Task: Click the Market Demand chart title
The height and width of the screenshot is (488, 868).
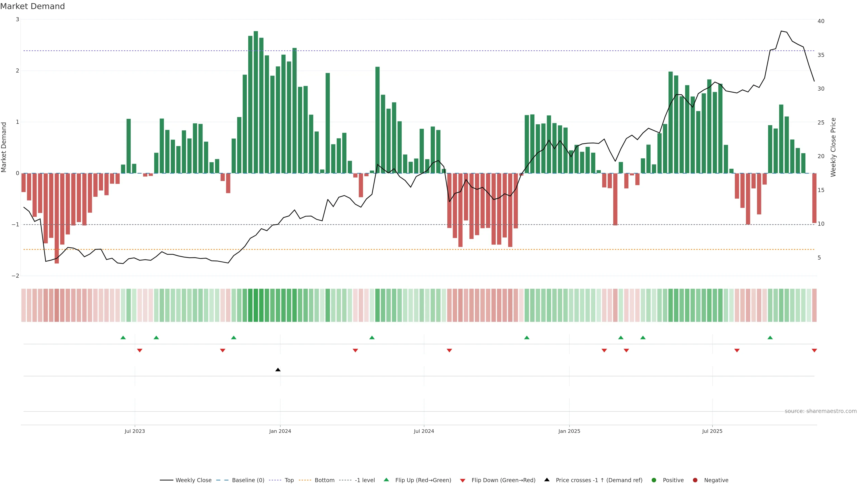Action: (32, 6)
